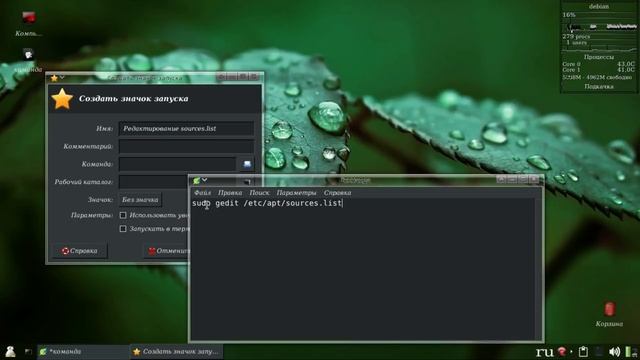640x360 pixels.
Task: Toggle 'Использовать уведомление' checkbox
Action: [123, 215]
